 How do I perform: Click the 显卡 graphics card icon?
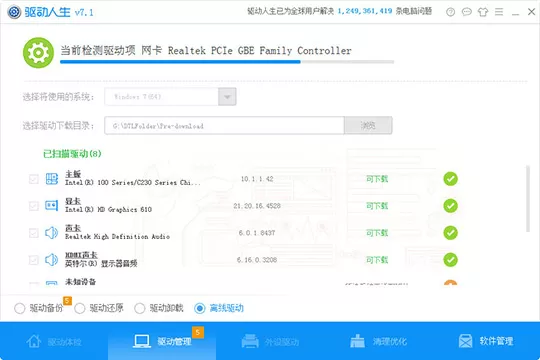pos(52,206)
